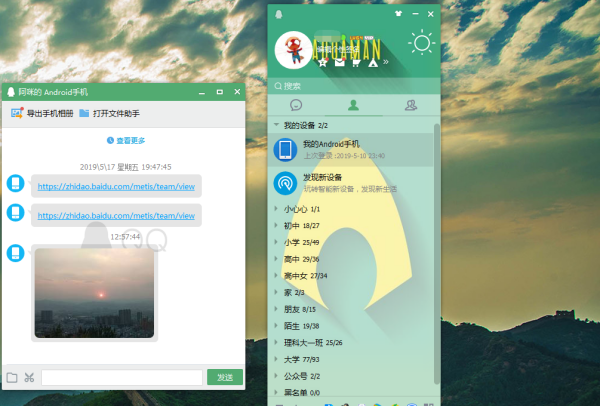600x406 pixels.
Task: Switch to the conversations tab
Action: click(296, 105)
